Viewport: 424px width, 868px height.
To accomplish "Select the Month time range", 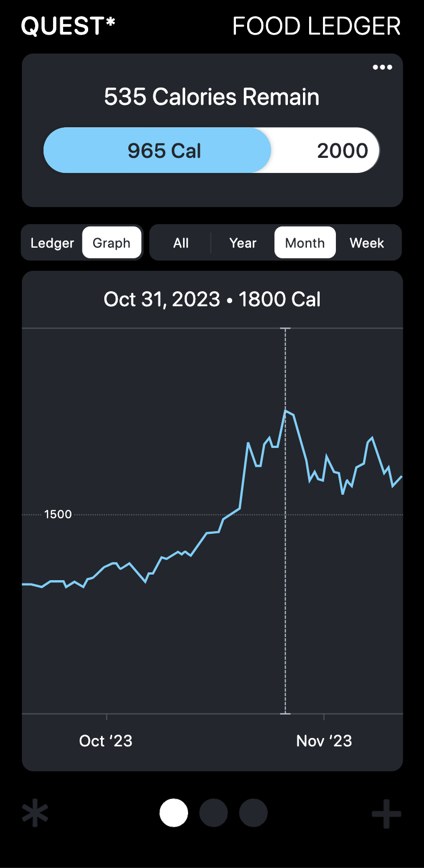I will coord(305,243).
